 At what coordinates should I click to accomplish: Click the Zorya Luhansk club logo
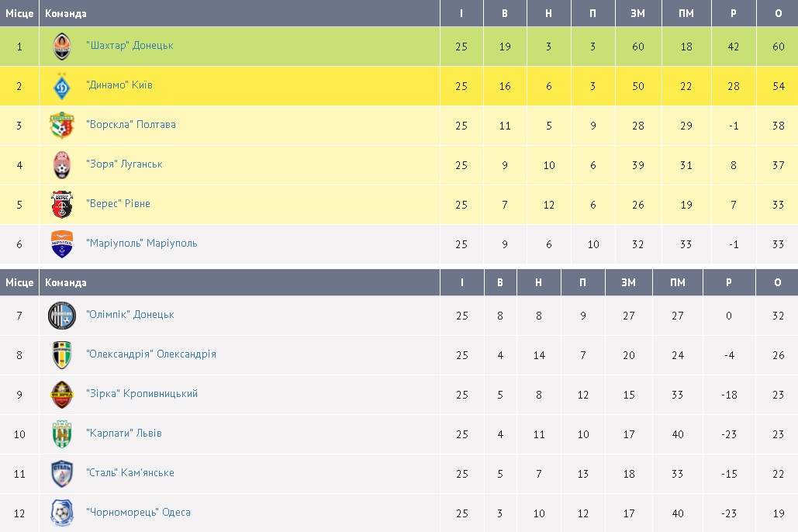click(x=62, y=165)
